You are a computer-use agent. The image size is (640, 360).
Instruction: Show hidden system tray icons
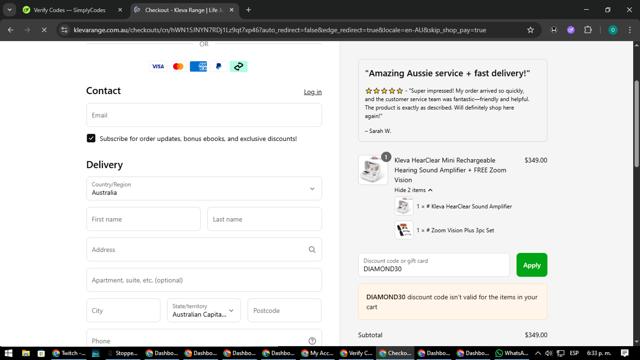[538, 353]
